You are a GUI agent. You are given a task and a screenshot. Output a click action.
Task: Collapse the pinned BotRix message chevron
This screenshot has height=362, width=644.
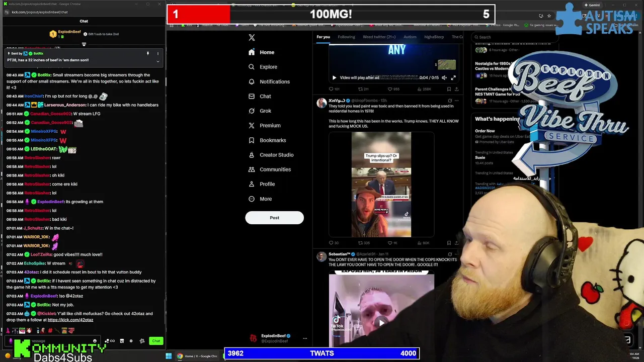click(x=157, y=61)
